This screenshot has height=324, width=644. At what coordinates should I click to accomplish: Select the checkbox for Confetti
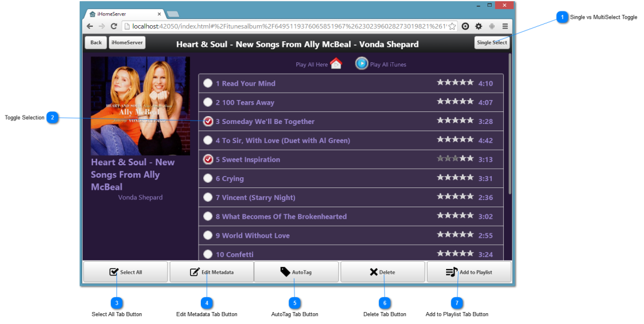click(x=208, y=255)
